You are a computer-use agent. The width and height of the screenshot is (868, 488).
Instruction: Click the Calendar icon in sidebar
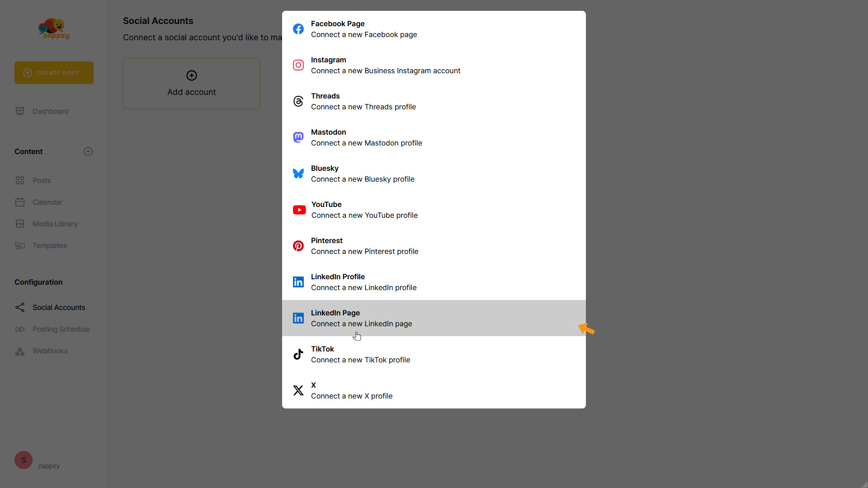tap(20, 202)
